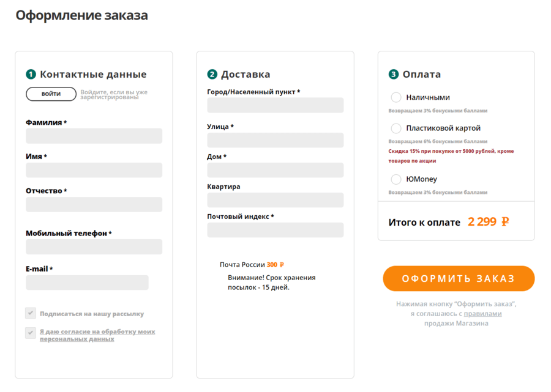Image resolution: width=551 pixels, height=392 pixels.
Task: Toggle the personal data consent checkbox
Action: click(x=31, y=333)
